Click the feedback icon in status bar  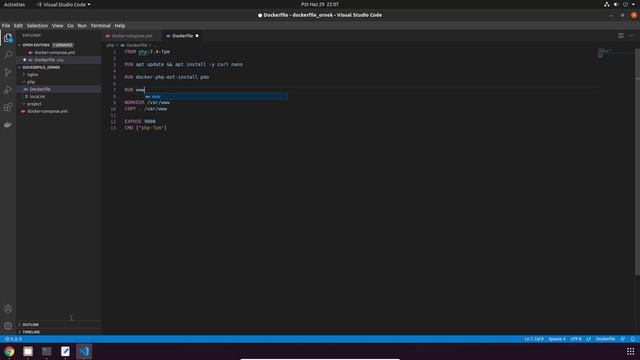click(622, 339)
